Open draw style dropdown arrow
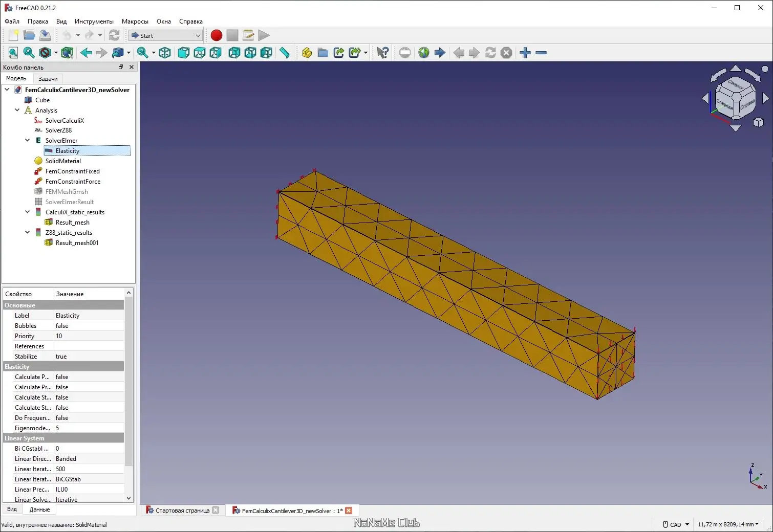773x532 pixels. pos(56,53)
